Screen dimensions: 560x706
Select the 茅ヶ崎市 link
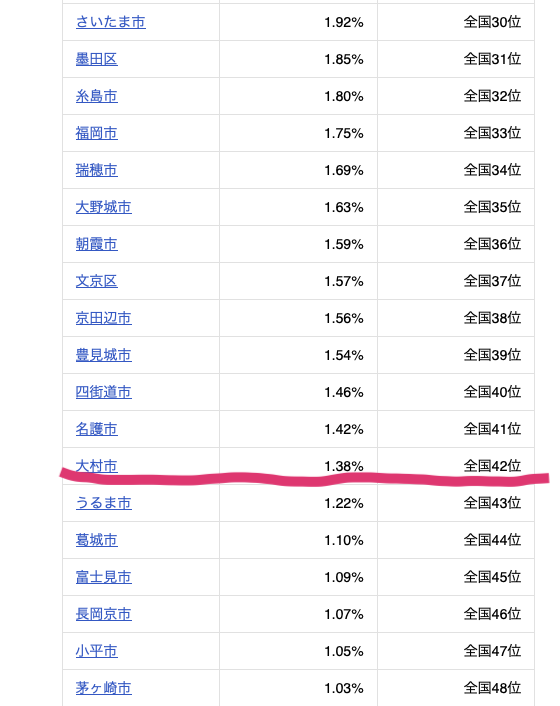pyautogui.click(x=104, y=688)
